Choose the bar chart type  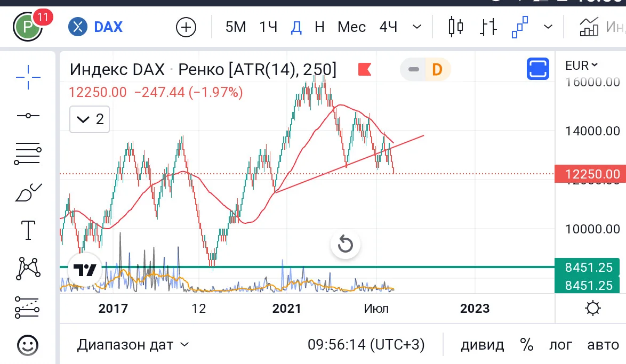coord(488,27)
